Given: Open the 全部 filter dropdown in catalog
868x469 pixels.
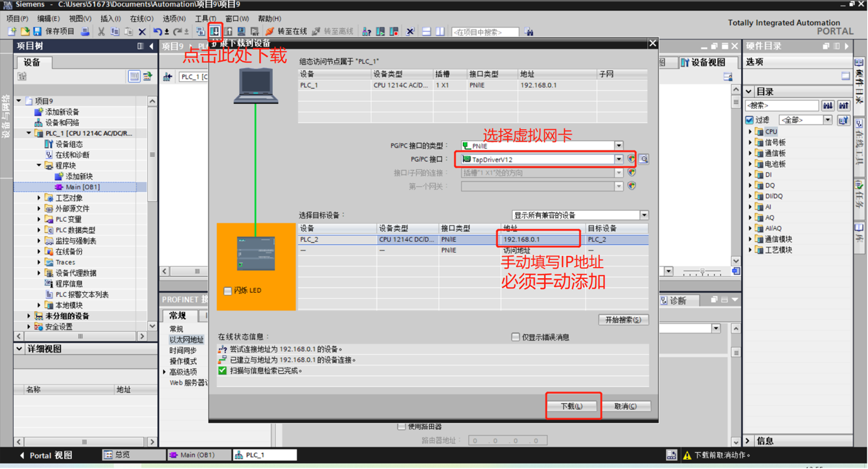Looking at the screenshot, I should coord(828,120).
